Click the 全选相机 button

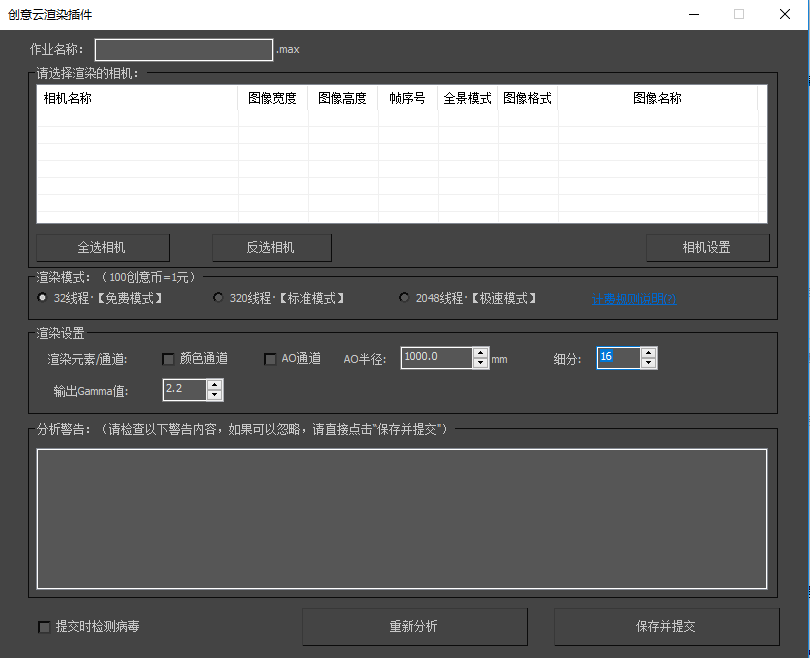[103, 247]
